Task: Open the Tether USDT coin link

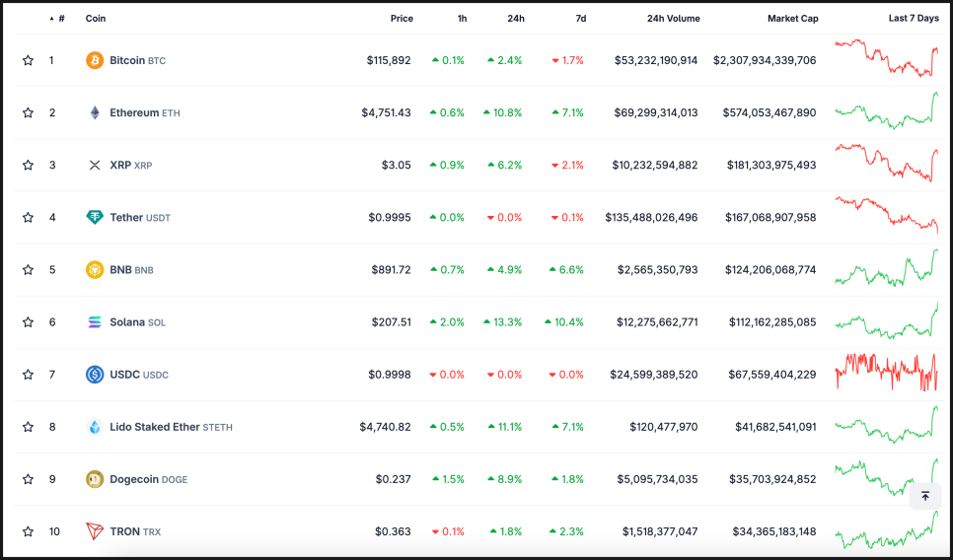Action: (140, 217)
